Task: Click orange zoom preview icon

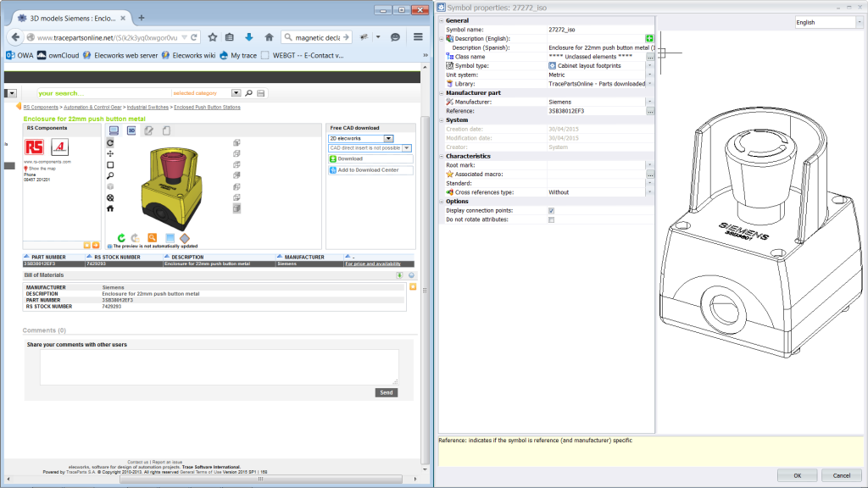Action: [153, 238]
